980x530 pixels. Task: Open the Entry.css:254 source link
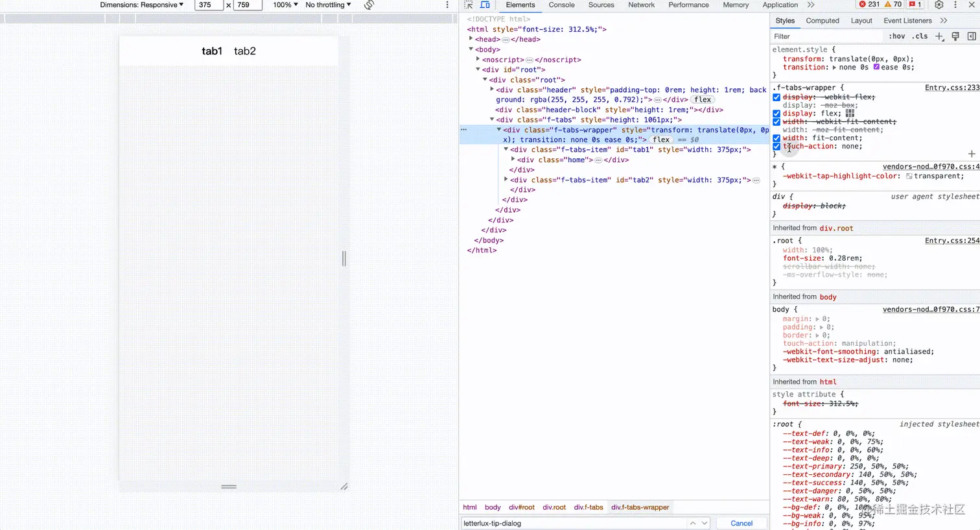point(952,241)
